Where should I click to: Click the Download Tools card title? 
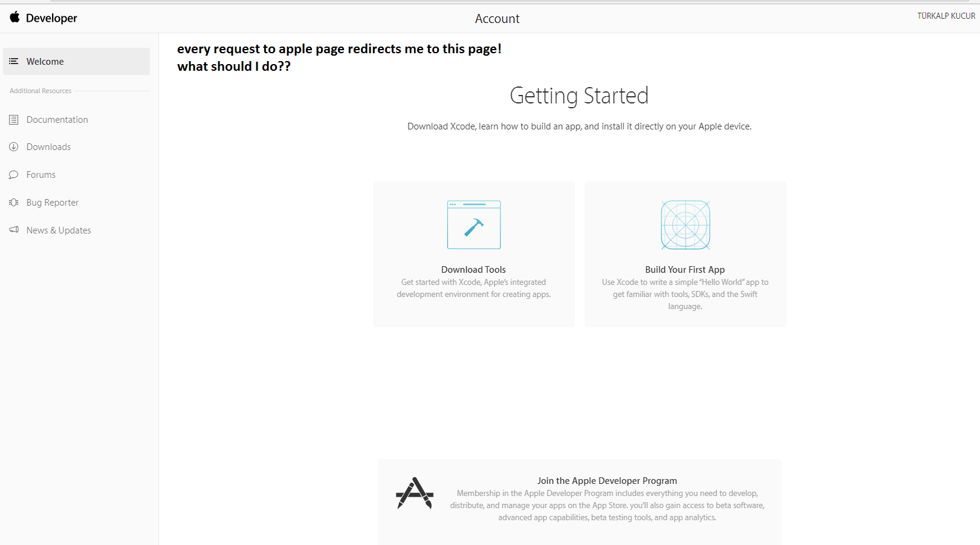473,270
